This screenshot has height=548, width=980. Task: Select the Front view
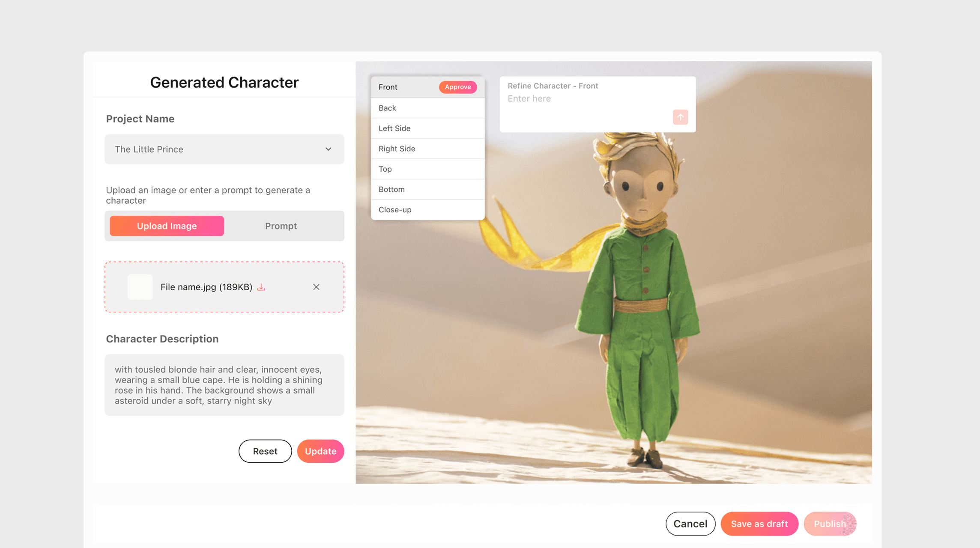388,87
